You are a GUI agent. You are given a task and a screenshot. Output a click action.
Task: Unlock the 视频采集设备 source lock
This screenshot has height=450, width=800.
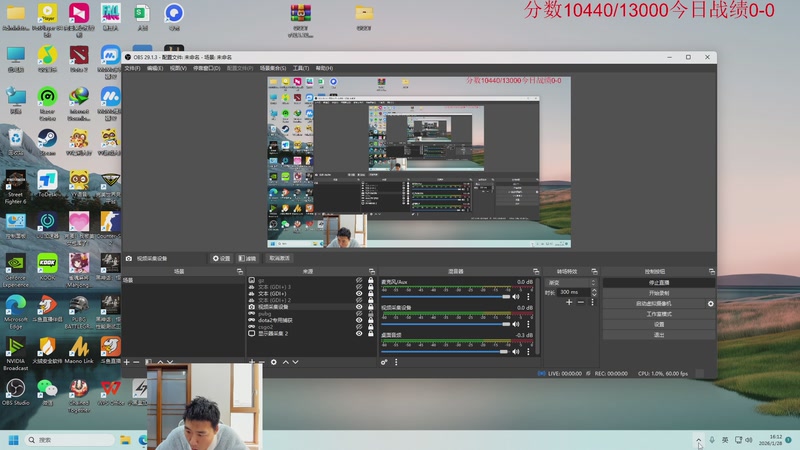[x=370, y=307]
